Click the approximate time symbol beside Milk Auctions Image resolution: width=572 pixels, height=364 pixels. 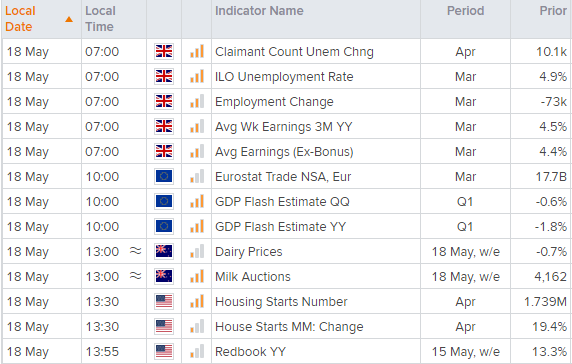(x=135, y=276)
